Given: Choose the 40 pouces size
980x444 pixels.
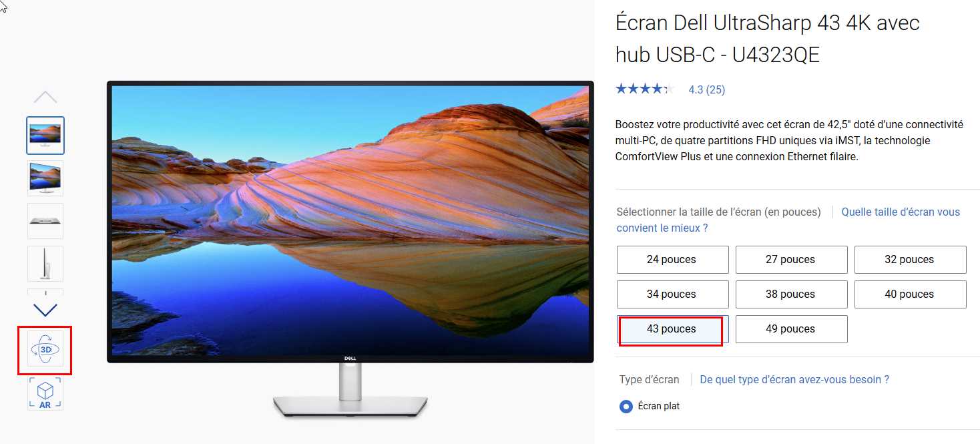Looking at the screenshot, I should click(x=910, y=294).
